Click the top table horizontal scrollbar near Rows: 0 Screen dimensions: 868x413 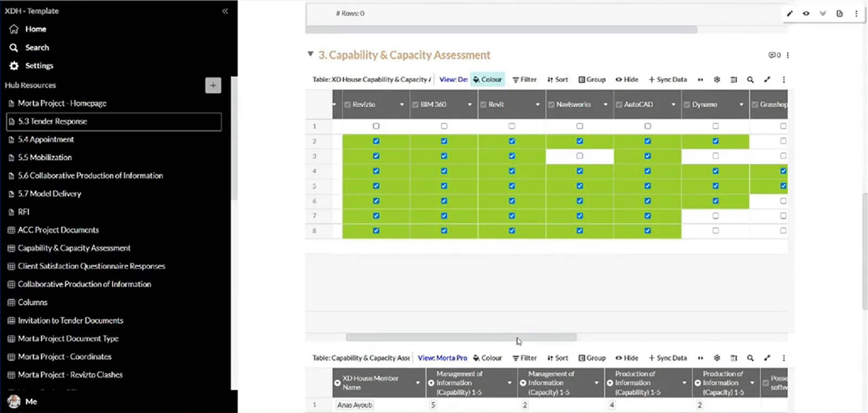click(502, 29)
